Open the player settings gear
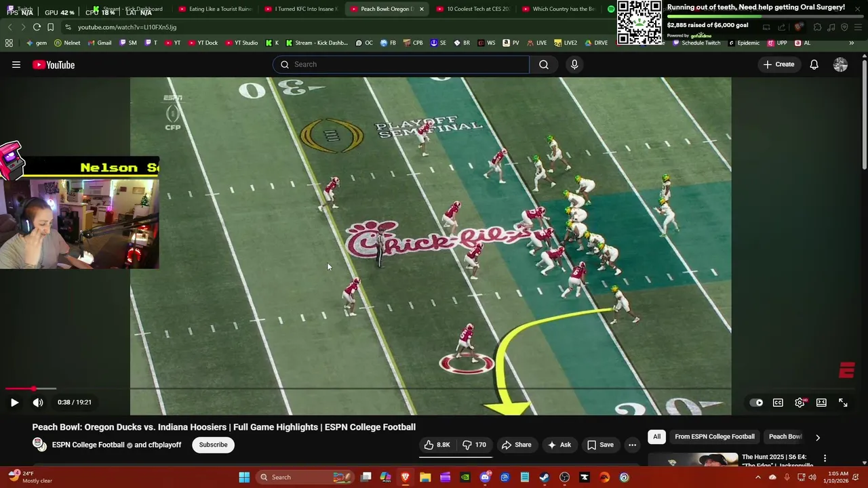This screenshot has width=868, height=488. click(800, 403)
